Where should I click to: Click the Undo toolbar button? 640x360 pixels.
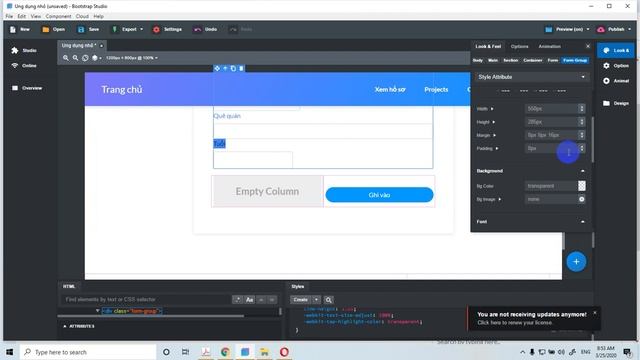[205, 29]
